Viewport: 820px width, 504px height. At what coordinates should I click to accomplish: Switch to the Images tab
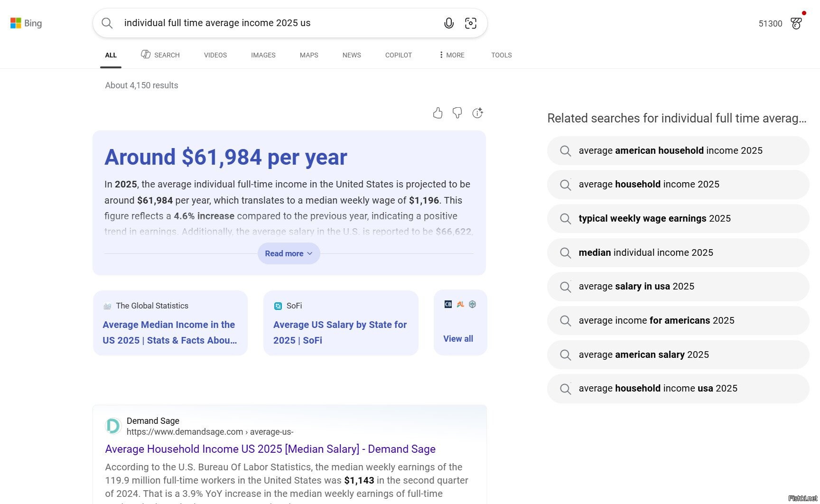coord(263,55)
